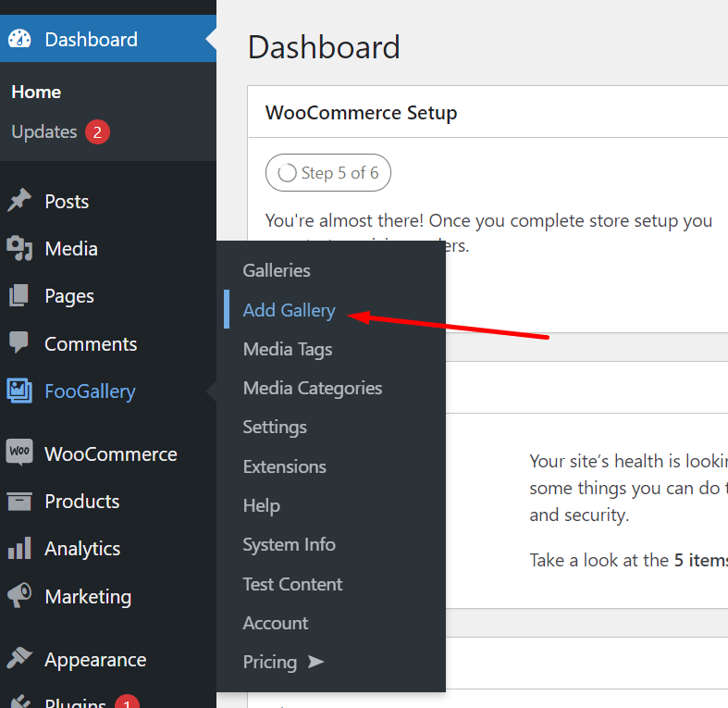Click the FooGallery picture-frame icon
Viewport: 728px width, 708px height.
(x=19, y=391)
